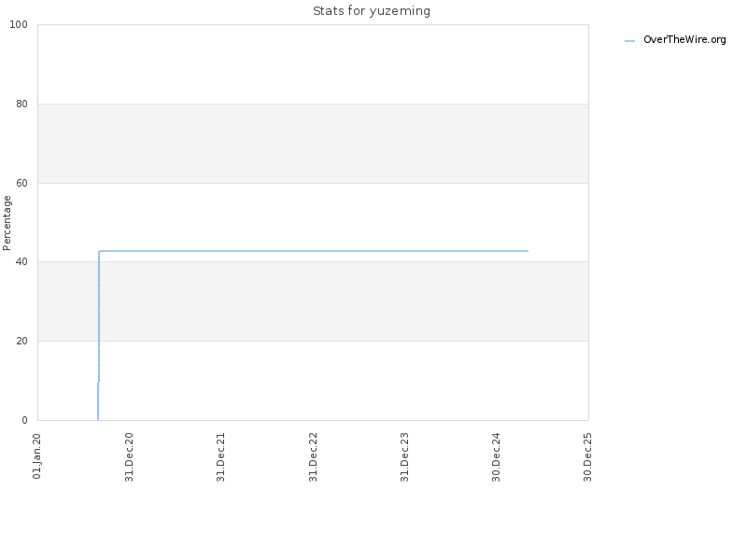The width and height of the screenshot is (747, 560).
Task: Click the vertical rising segment of the blue line
Action: point(99,316)
